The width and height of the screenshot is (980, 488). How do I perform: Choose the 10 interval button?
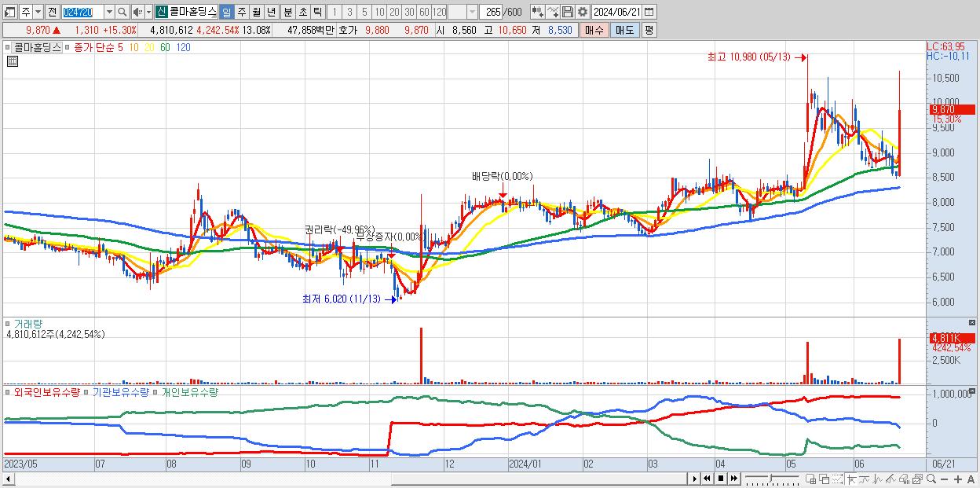379,12
